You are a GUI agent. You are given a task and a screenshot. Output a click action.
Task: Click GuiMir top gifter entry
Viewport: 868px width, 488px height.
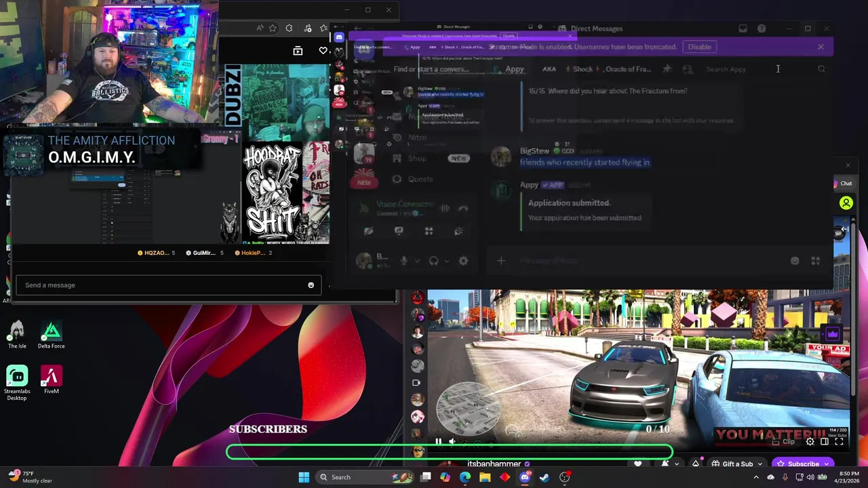tap(204, 253)
